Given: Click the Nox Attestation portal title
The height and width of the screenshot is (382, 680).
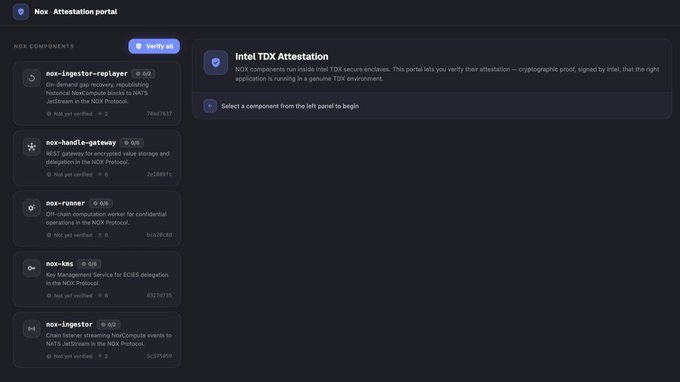Looking at the screenshot, I should pos(76,12).
